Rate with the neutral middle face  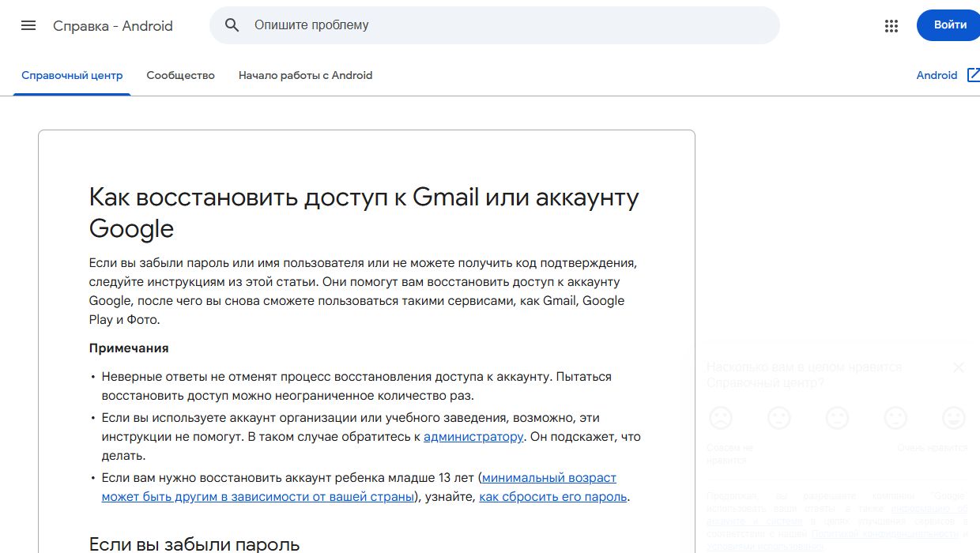837,418
